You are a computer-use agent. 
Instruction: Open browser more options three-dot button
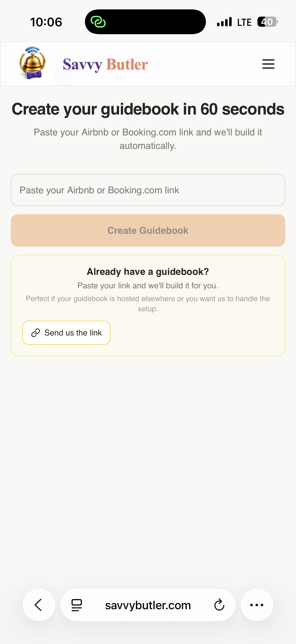coord(257,605)
